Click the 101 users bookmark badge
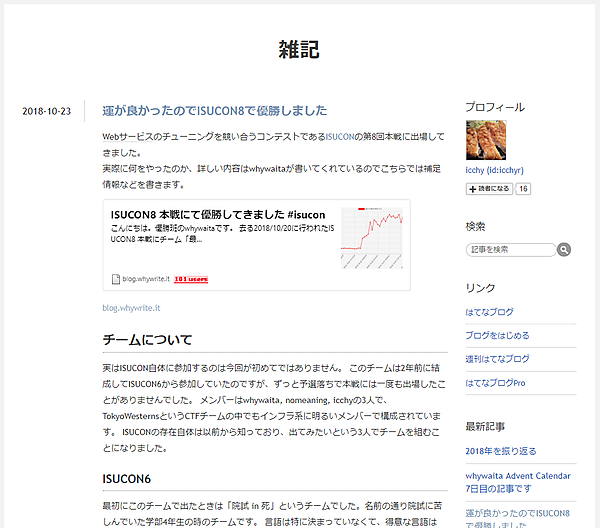The image size is (600, 528). (190, 279)
